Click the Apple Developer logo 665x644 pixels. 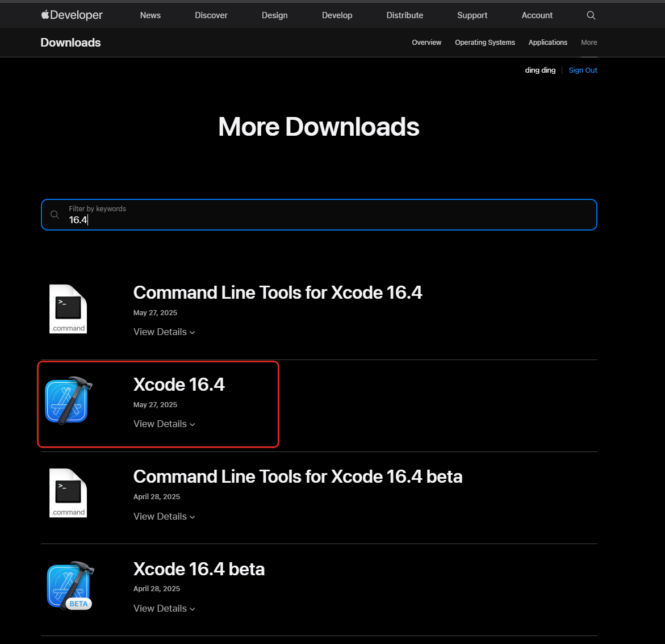[71, 15]
